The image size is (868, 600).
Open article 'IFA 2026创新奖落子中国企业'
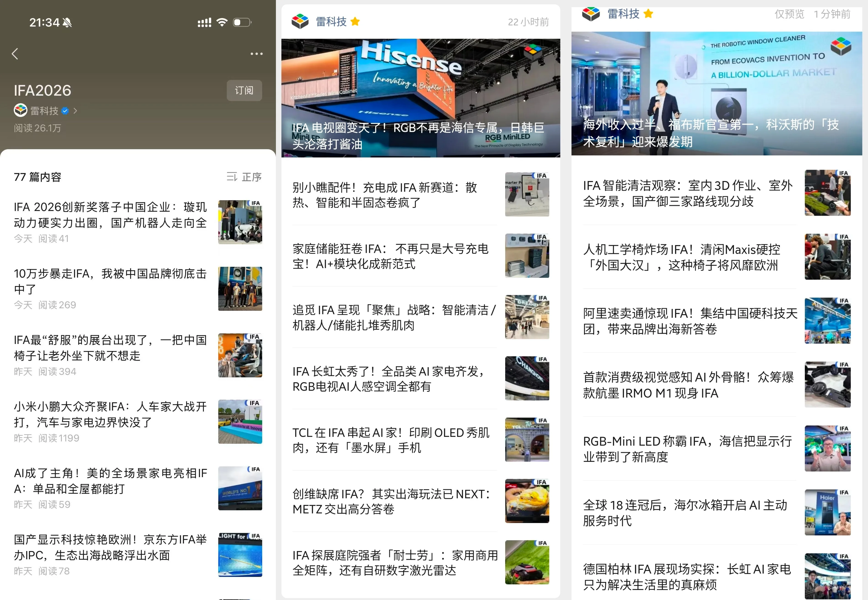[111, 215]
